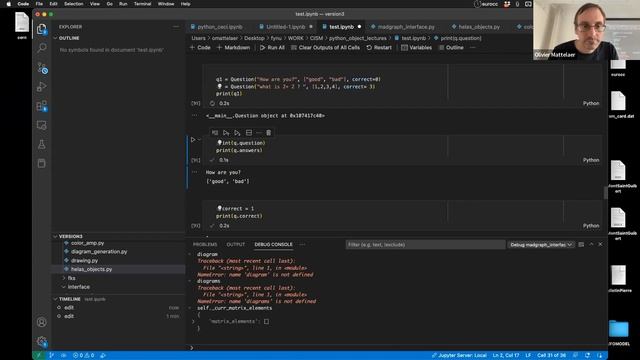This screenshot has width=640, height=360.
Task: Click the Outline button in notebook toolbar
Action: point(451,48)
